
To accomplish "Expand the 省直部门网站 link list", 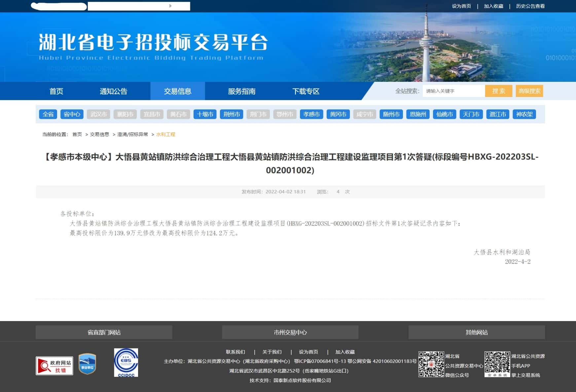I will [104, 332].
